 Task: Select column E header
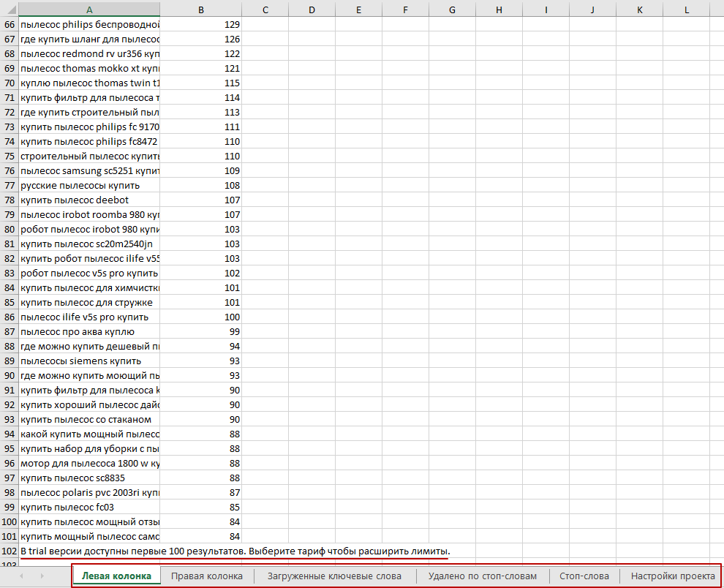point(359,10)
